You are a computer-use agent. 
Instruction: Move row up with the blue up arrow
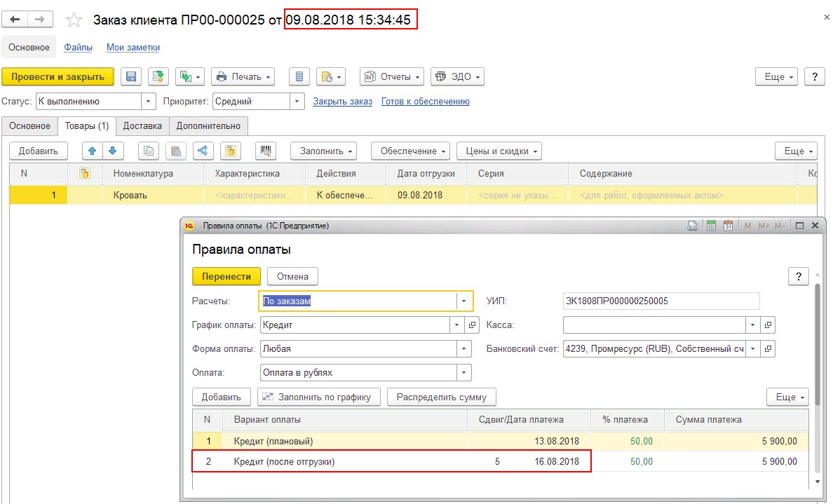tap(93, 151)
